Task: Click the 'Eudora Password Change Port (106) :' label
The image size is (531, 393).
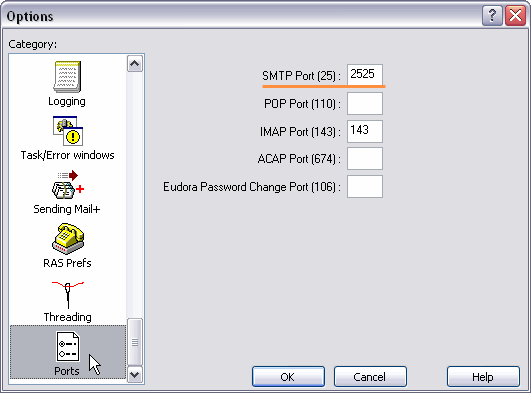Action: pos(252,187)
